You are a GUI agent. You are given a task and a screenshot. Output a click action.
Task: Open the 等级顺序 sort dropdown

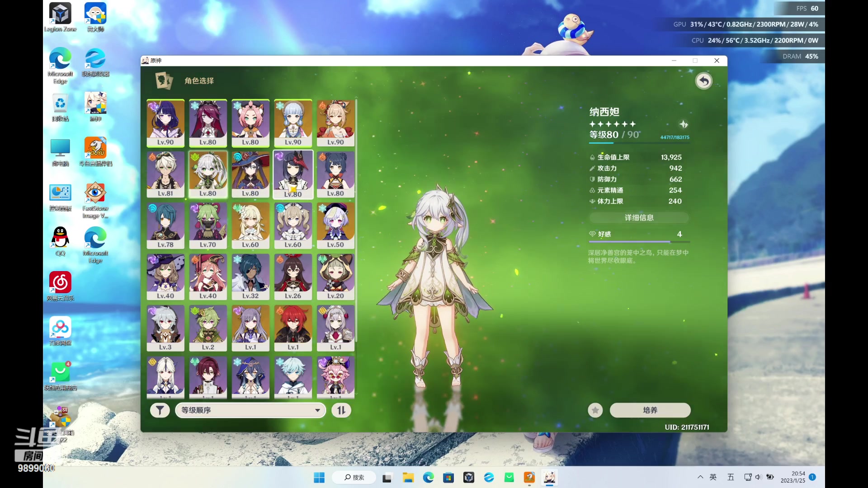[250, 410]
